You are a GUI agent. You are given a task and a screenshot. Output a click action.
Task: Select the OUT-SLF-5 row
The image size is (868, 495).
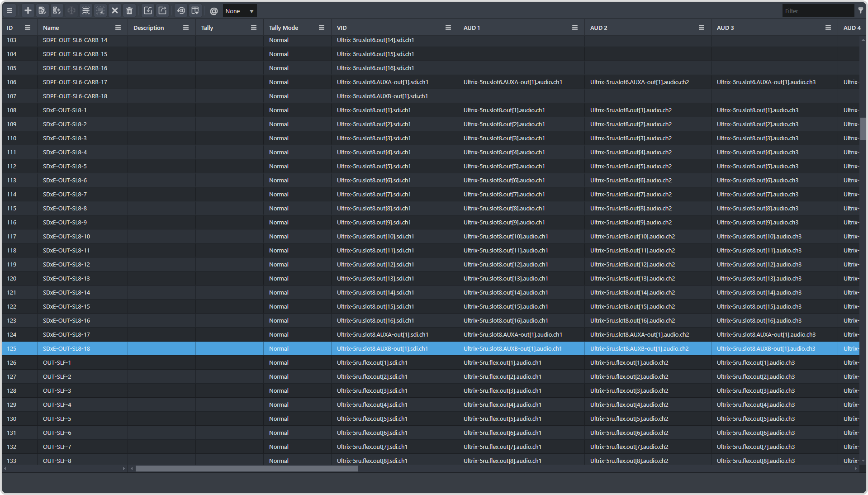point(57,419)
